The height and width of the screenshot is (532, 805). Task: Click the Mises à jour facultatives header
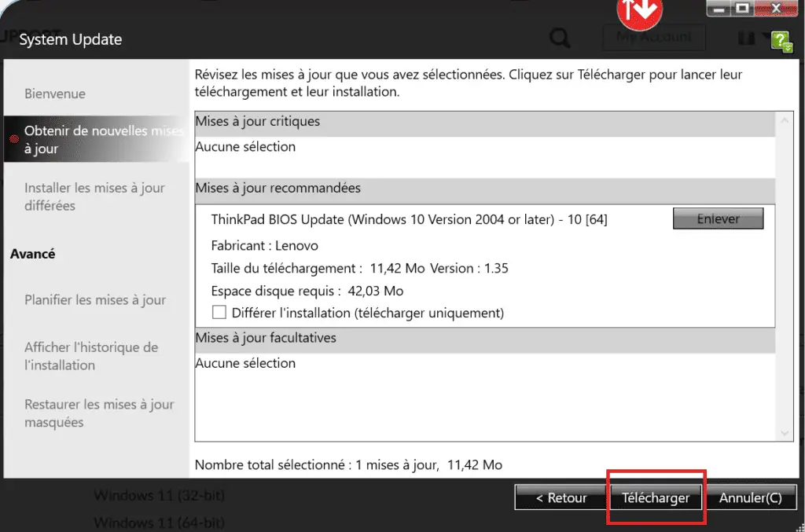[x=484, y=340]
